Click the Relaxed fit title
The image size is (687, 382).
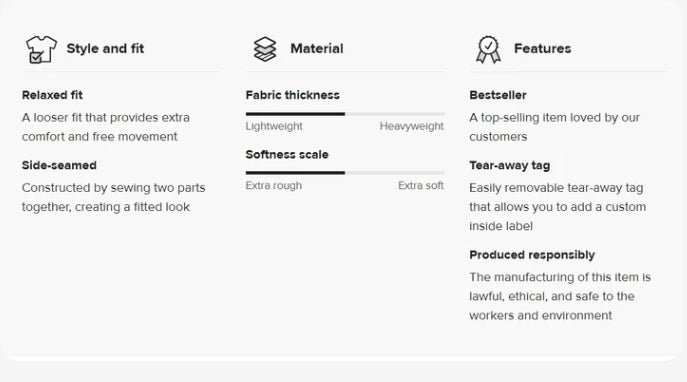click(52, 95)
